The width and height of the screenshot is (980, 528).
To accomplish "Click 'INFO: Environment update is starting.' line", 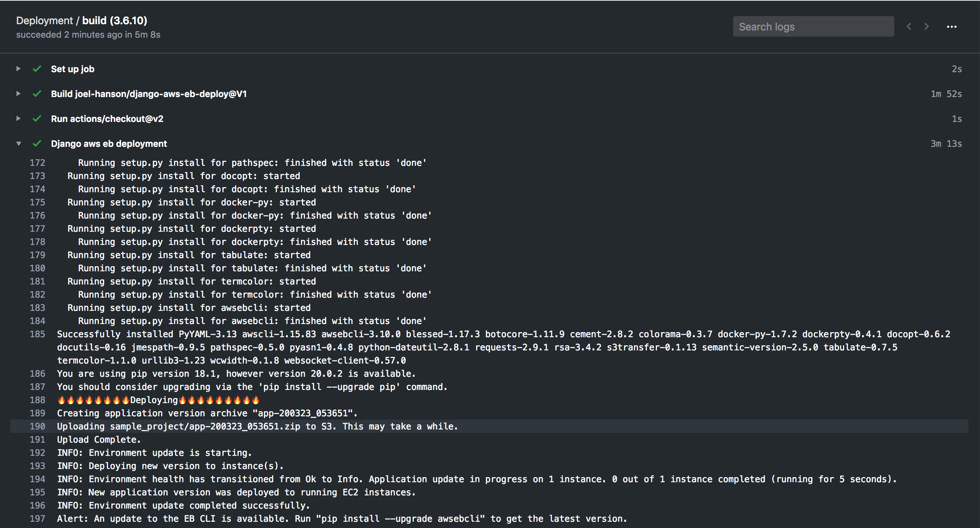I will point(155,453).
